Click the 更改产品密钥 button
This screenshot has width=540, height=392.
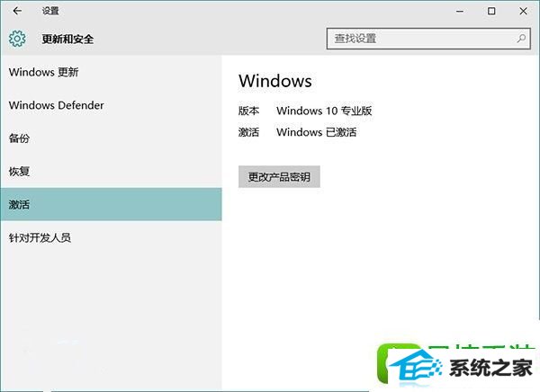click(x=279, y=177)
